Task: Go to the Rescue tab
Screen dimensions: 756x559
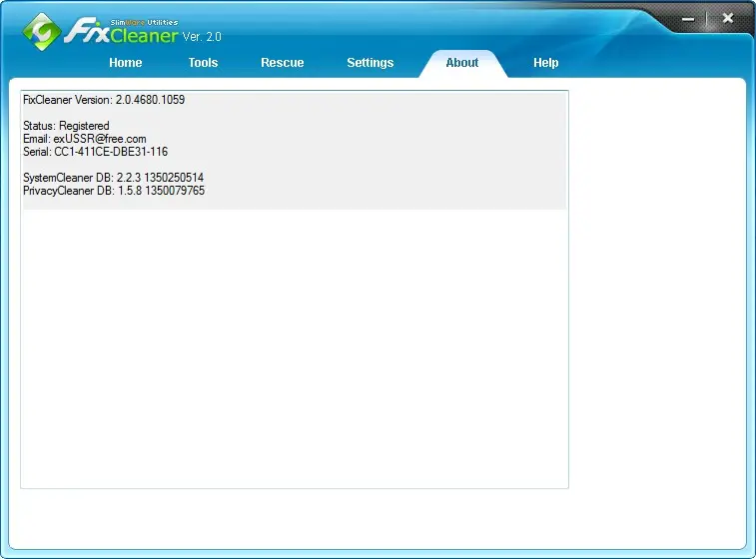Action: click(282, 63)
